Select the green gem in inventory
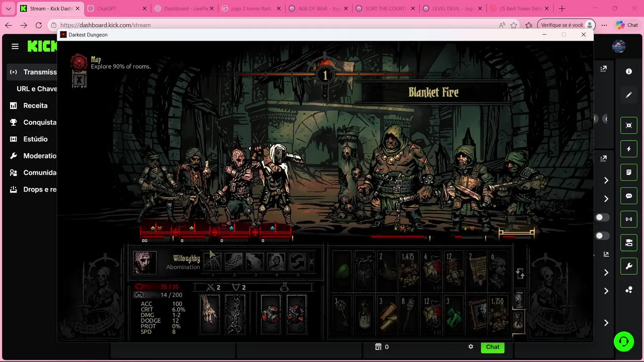Image resolution: width=644 pixels, height=362 pixels. point(342,270)
